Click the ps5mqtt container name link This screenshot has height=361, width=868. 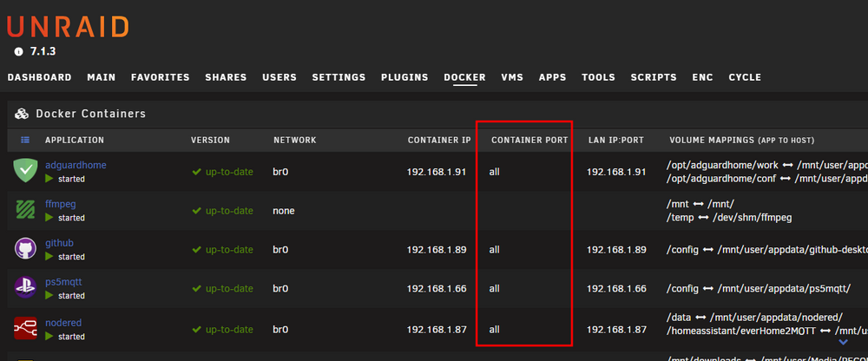pos(63,282)
